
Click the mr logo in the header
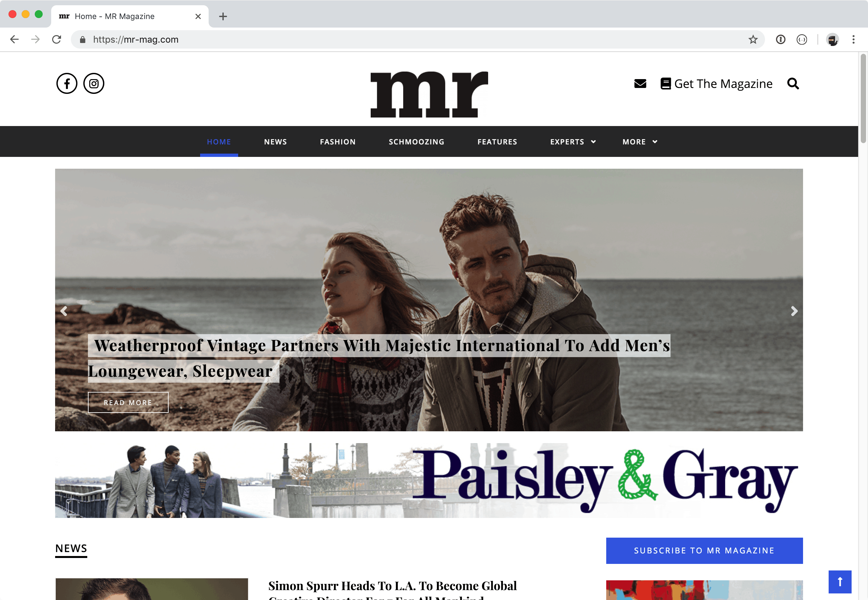tap(429, 94)
